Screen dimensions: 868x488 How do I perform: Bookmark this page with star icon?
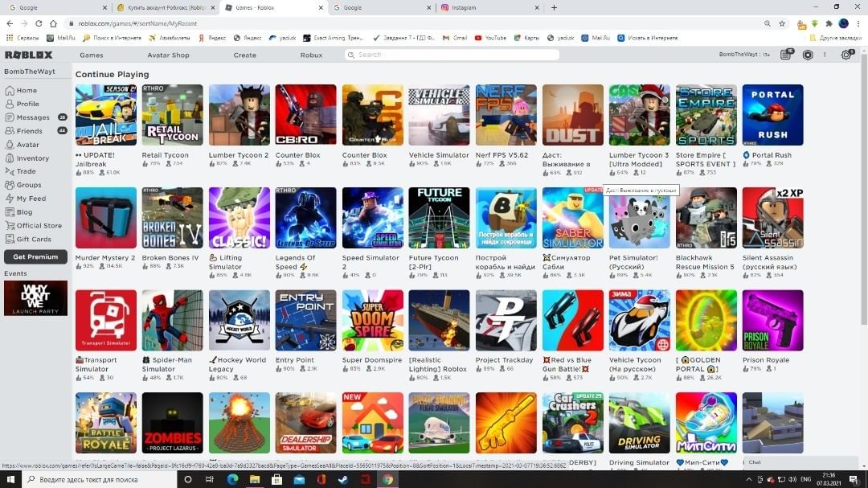[782, 23]
